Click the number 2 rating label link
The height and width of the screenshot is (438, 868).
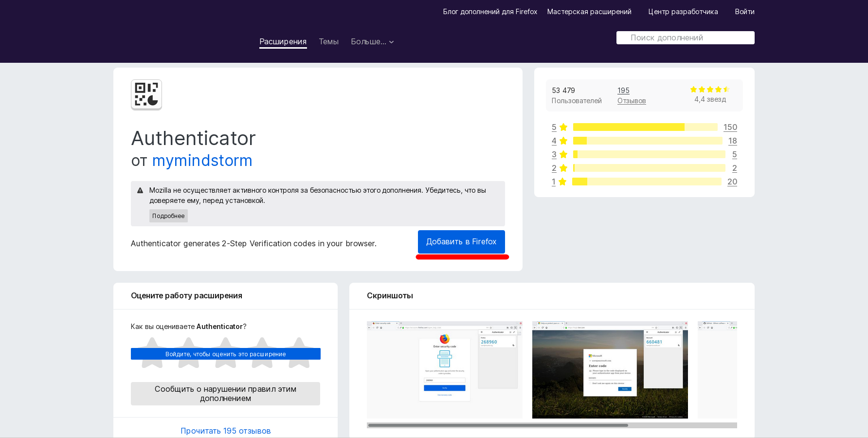pos(554,168)
